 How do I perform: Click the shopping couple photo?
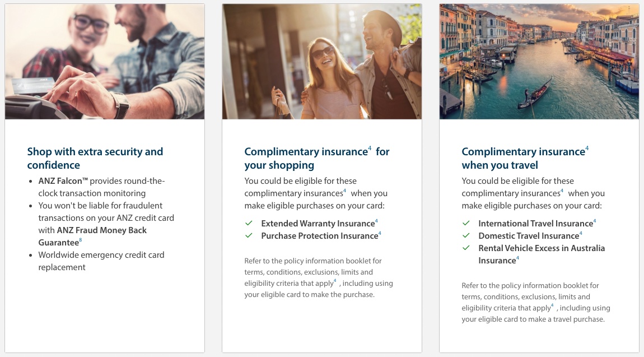click(x=322, y=62)
